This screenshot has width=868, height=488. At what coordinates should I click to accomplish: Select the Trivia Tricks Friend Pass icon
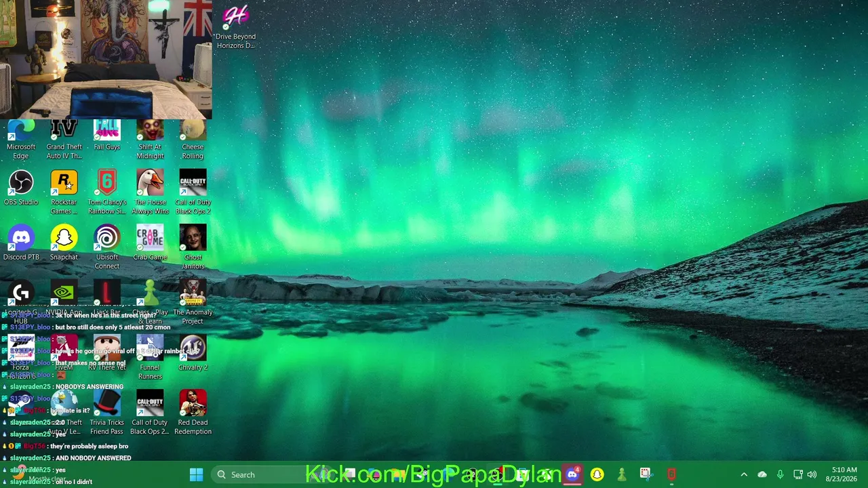point(106,413)
